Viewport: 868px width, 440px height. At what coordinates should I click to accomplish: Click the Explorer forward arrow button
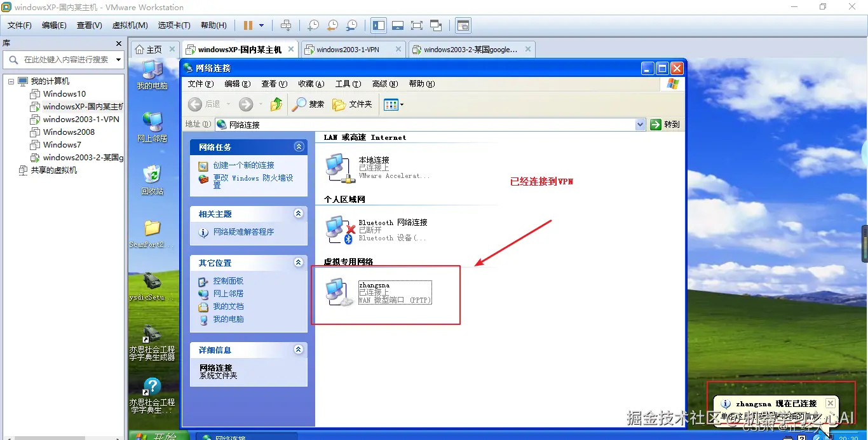pos(246,104)
